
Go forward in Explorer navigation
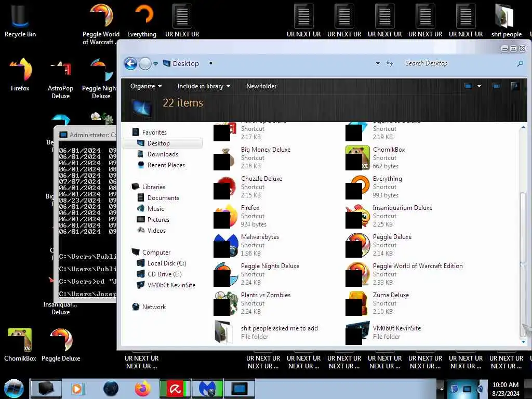145,63
